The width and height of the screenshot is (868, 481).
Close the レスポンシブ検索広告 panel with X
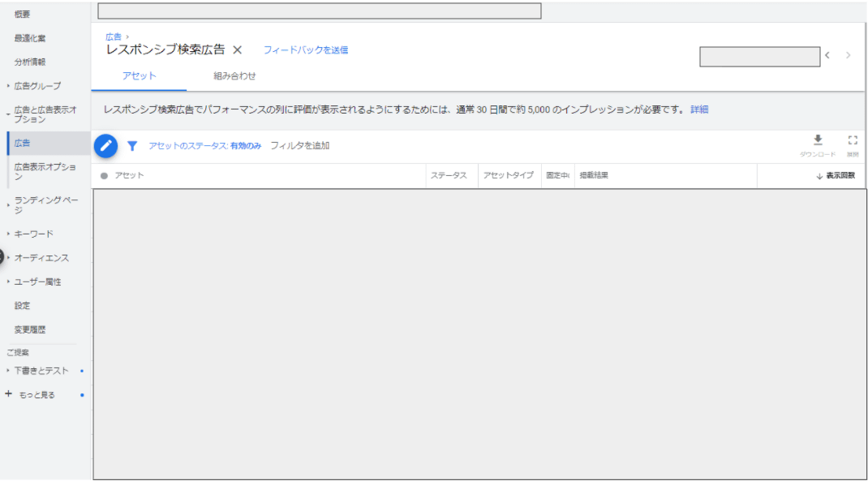point(238,50)
